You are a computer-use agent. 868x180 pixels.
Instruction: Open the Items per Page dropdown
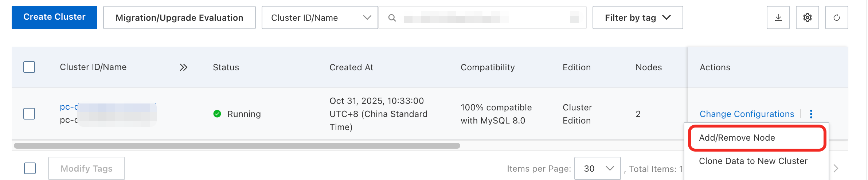coord(597,168)
